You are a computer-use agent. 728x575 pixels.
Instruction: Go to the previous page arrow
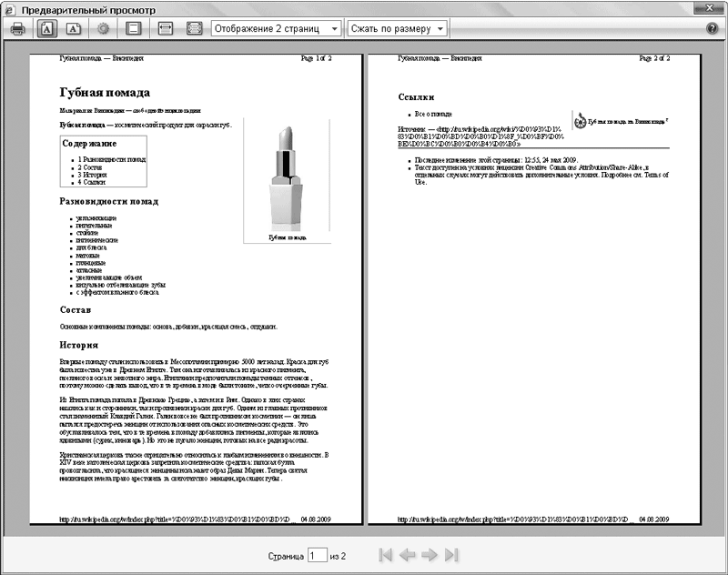407,555
